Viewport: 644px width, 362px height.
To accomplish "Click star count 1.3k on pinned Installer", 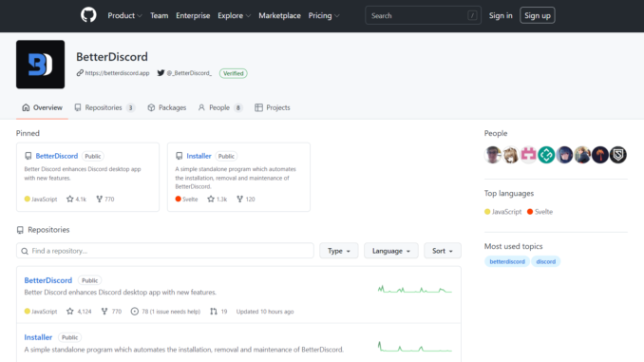I will click(218, 200).
